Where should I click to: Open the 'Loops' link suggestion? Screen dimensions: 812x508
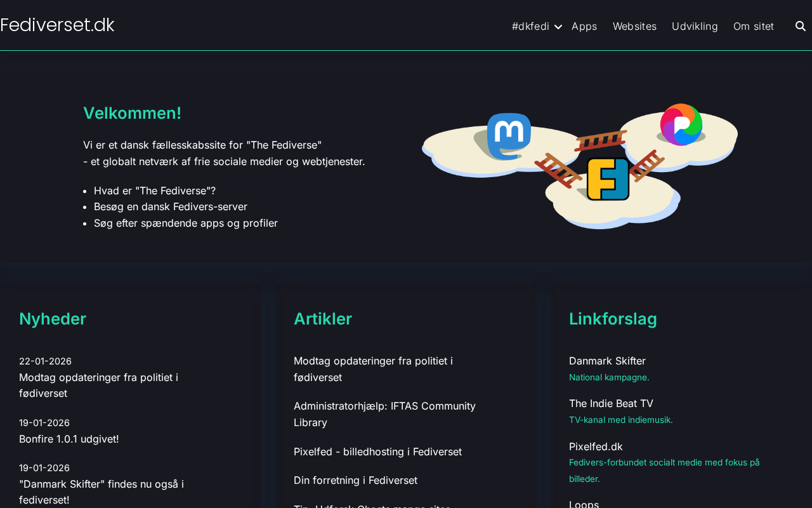tap(584, 504)
